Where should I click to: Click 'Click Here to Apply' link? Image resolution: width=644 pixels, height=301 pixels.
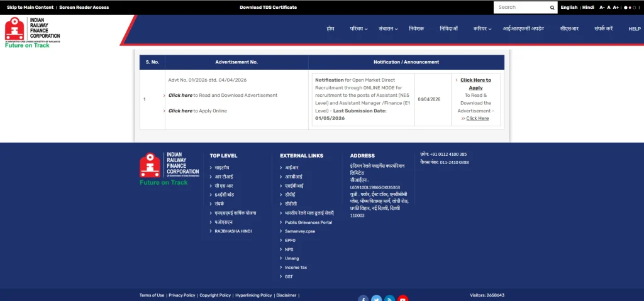click(x=475, y=84)
